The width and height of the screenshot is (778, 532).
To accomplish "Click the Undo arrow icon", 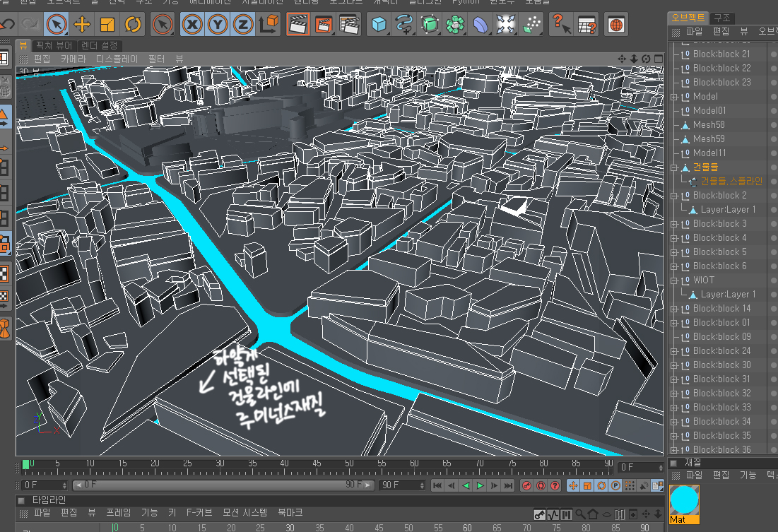I will coord(8,24).
